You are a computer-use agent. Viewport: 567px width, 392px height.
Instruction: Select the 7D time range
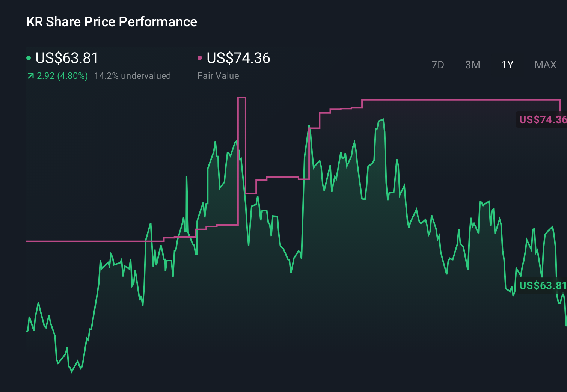[x=438, y=65]
